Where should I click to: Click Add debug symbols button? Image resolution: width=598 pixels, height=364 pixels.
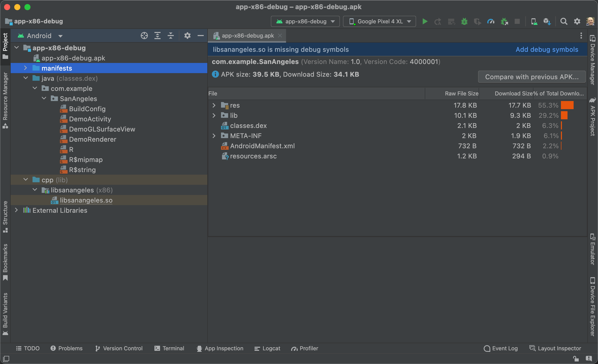tap(547, 49)
